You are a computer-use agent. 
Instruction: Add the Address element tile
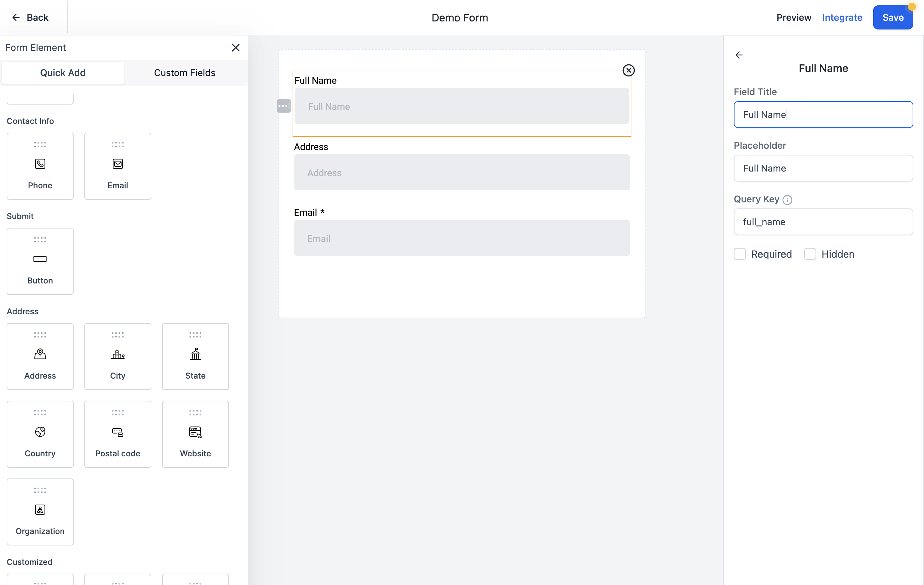[40, 356]
